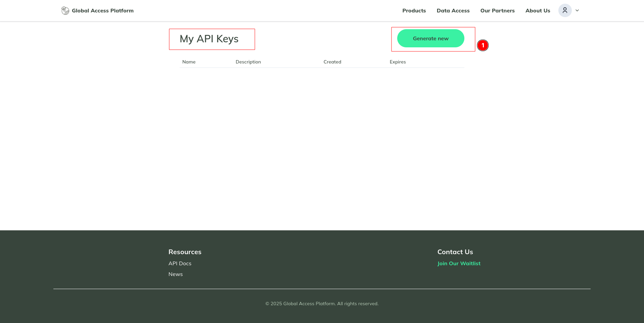The width and height of the screenshot is (644, 323).
Task: Expand the account dropdown chevron
Action: coord(577,10)
